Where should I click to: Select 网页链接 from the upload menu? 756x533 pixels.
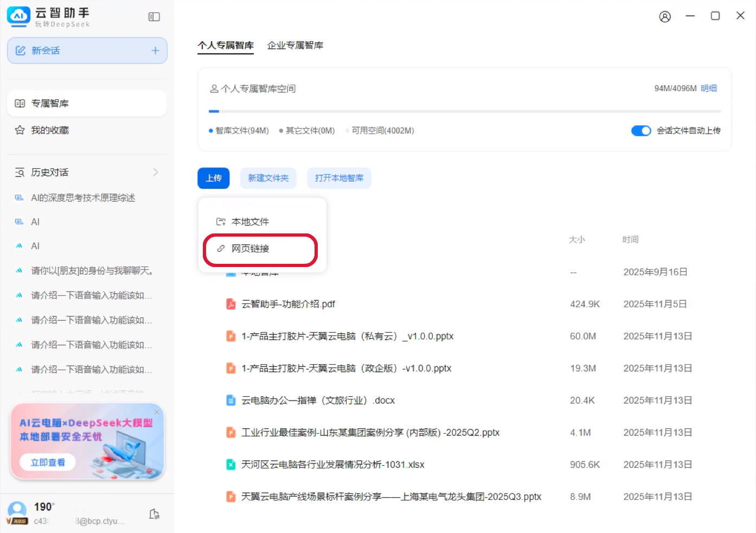point(250,249)
